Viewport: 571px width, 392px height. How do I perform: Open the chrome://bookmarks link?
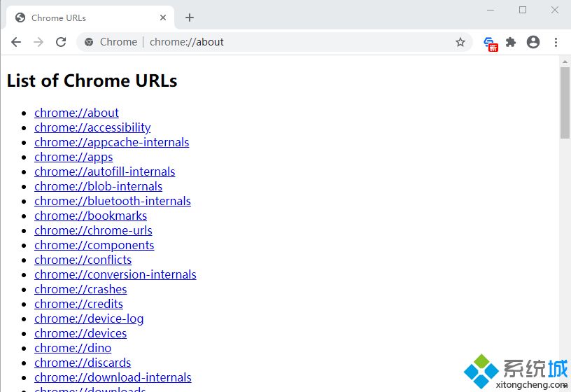[x=91, y=216]
